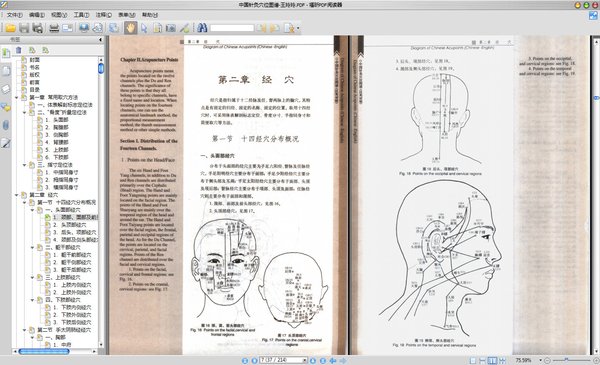Image resolution: width=600 pixels, height=365 pixels.
Task: Open the Pages thumbnails side panel
Action: (6, 71)
